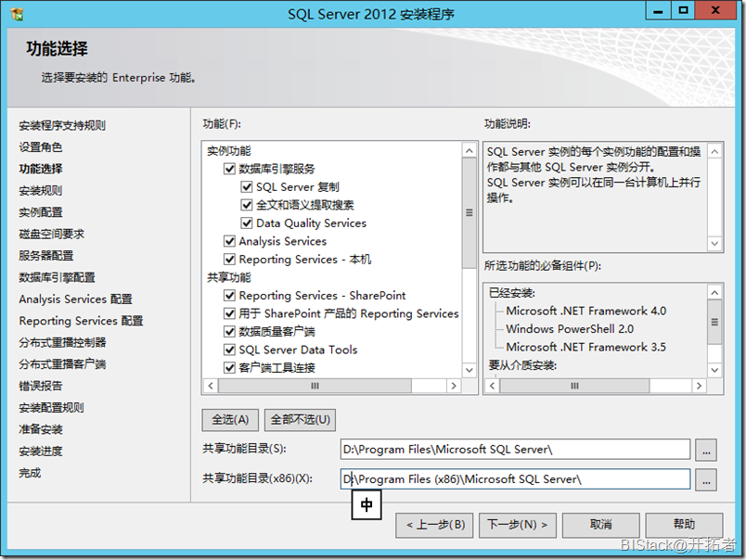Click feature list horizontal scrollbar thumb
The height and width of the screenshot is (560, 746).
tap(315, 386)
